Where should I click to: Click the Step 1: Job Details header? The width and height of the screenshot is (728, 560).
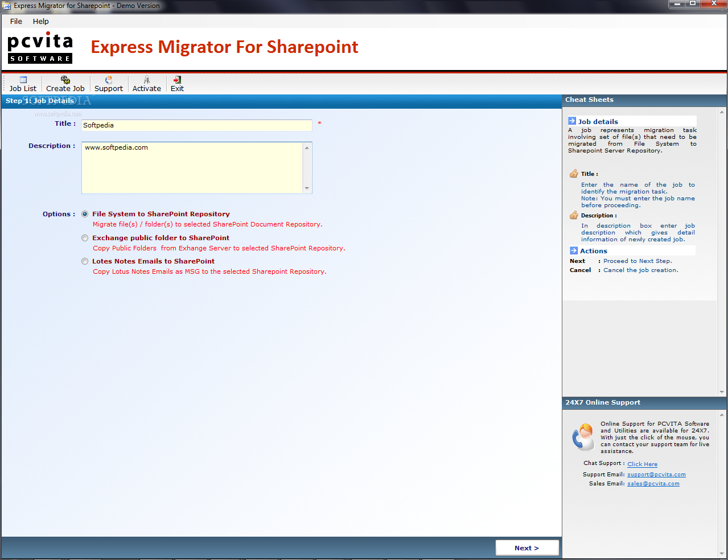point(281,101)
